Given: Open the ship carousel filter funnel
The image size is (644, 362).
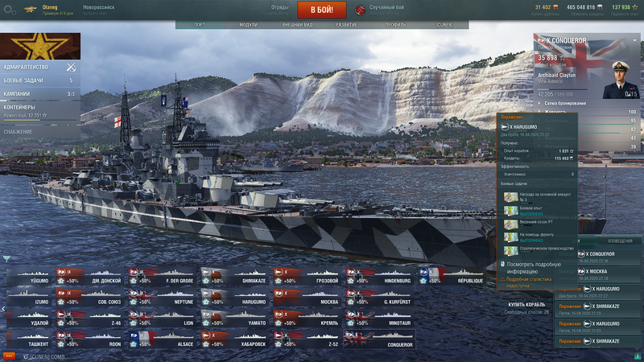Looking at the screenshot, I should pyautogui.click(x=6, y=258).
